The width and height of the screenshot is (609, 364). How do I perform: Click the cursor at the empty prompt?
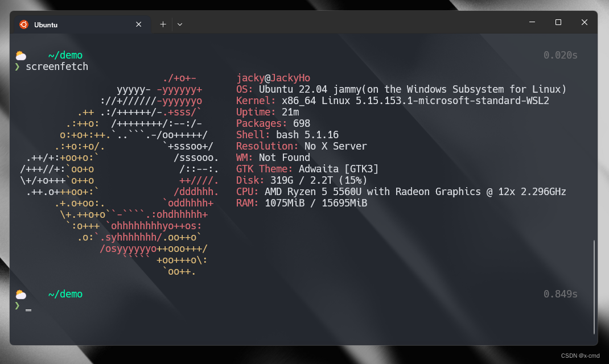(28, 310)
